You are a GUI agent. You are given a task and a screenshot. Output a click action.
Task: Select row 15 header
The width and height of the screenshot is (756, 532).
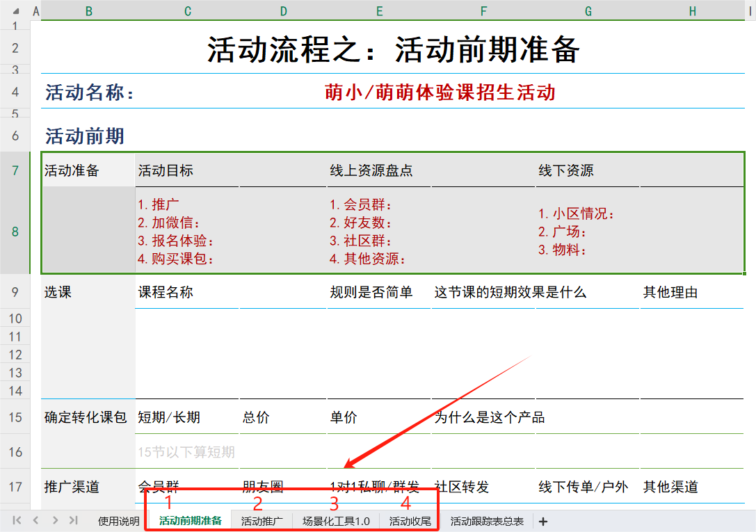pos(15,417)
